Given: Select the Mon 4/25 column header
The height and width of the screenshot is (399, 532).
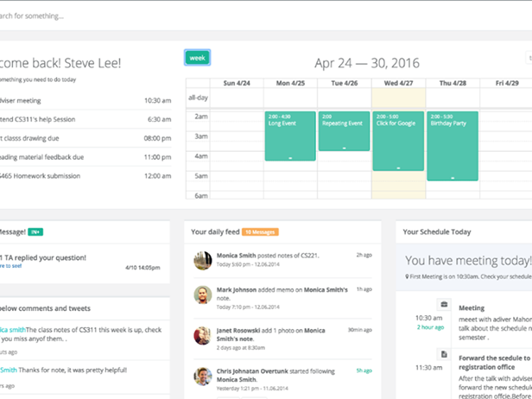Looking at the screenshot, I should pyautogui.click(x=290, y=83).
